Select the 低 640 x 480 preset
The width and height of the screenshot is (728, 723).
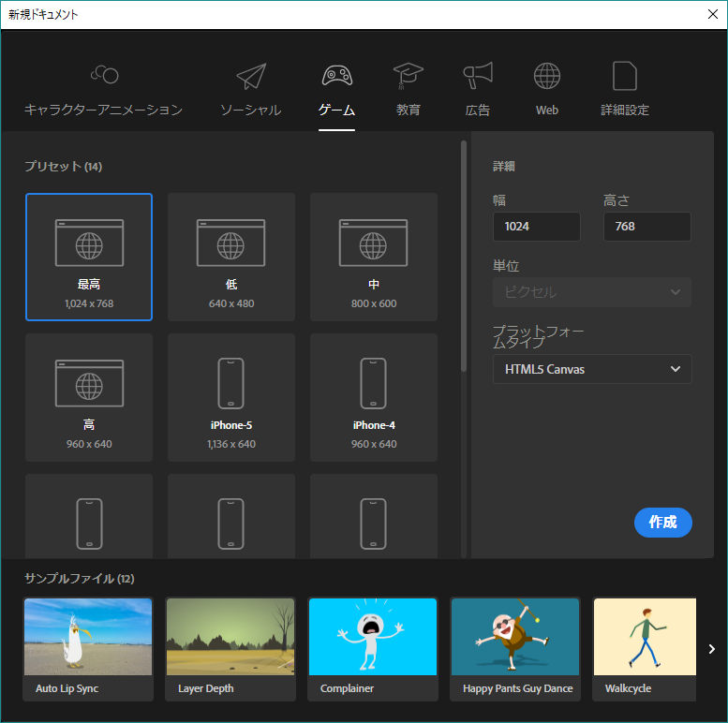coord(231,258)
